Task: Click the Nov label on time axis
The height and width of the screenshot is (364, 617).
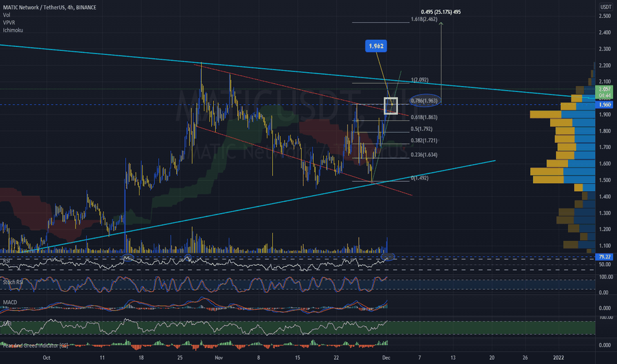Action: click(x=218, y=357)
